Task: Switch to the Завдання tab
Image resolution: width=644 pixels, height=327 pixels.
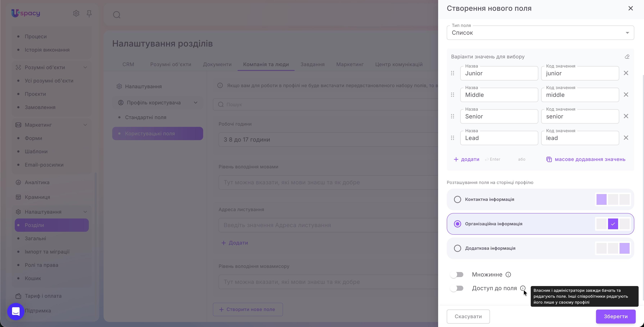Action: click(312, 65)
